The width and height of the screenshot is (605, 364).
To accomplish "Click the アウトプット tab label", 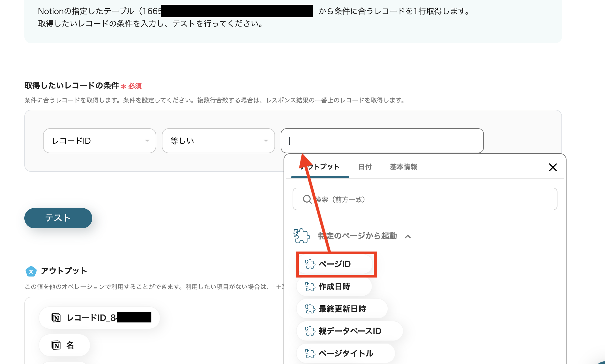I will pos(319,167).
